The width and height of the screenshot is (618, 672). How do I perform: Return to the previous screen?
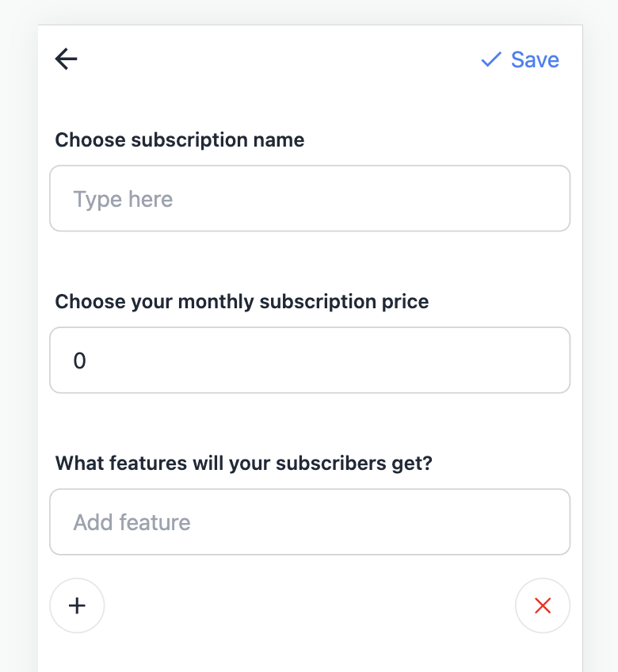coord(66,59)
